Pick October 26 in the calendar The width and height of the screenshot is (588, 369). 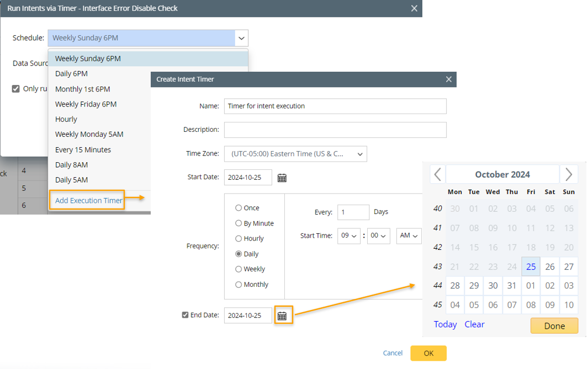point(549,267)
